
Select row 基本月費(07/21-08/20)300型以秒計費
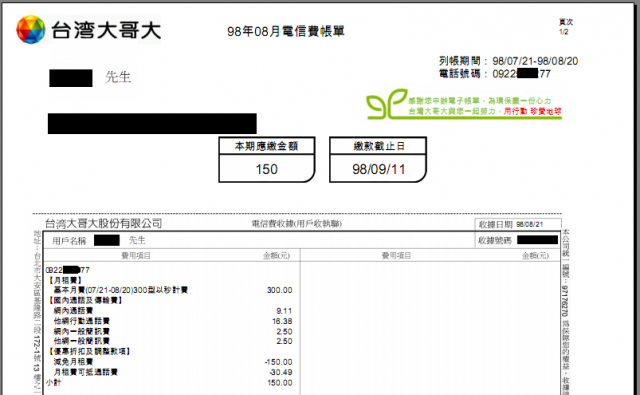point(120,290)
